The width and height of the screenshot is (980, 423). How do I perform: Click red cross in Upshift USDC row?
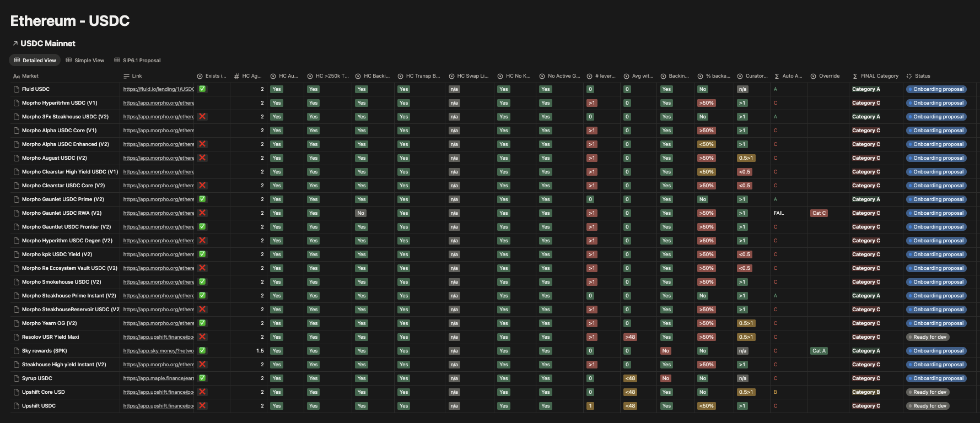pos(202,405)
